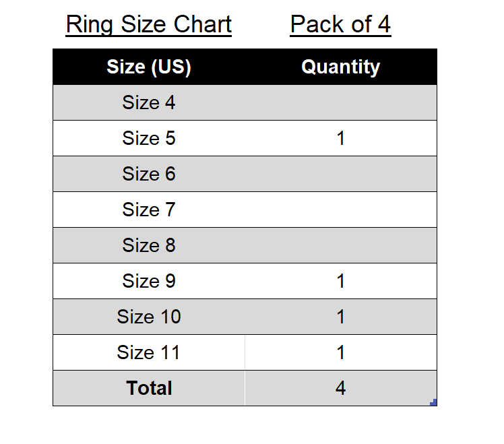Screen dimensions: 504x444
Task: Click the Size 5 cell
Action: (x=149, y=138)
